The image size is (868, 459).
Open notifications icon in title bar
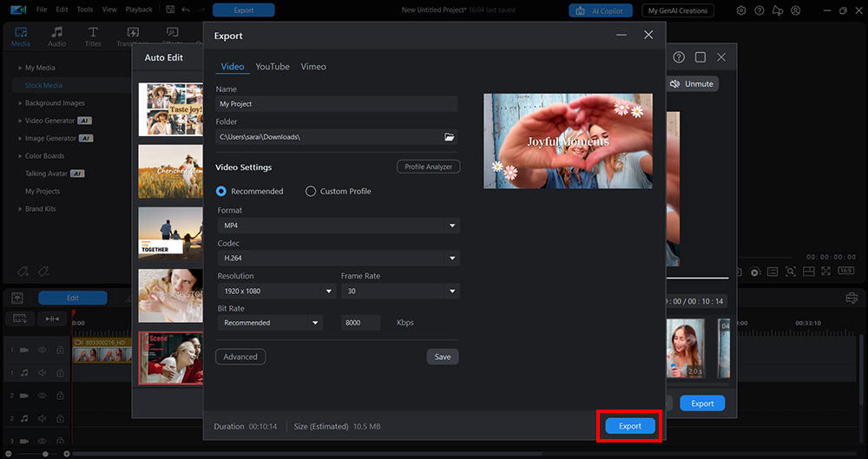[x=778, y=10]
